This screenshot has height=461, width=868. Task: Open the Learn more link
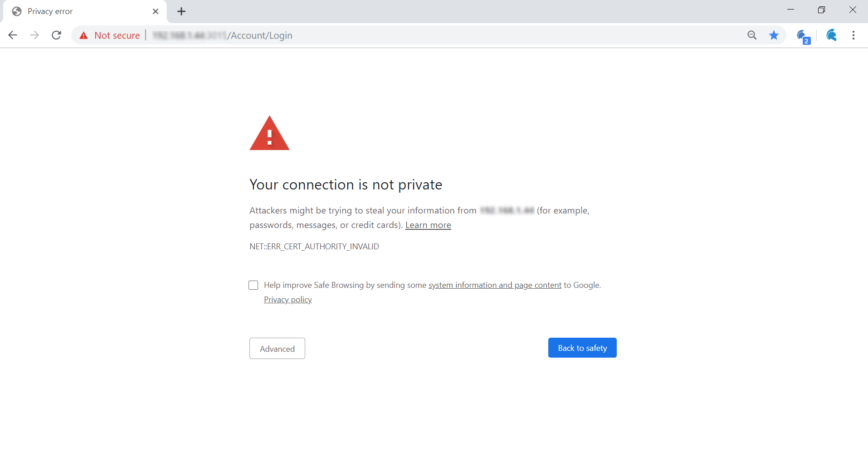428,225
